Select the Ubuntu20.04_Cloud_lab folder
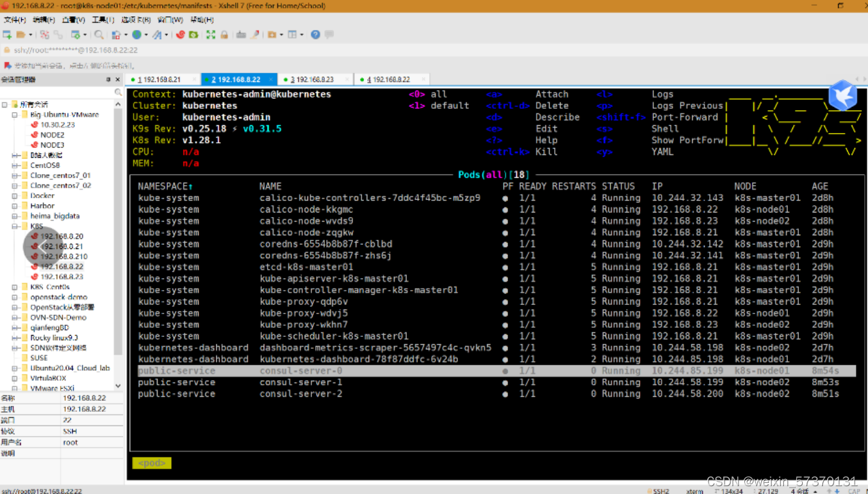 coord(70,368)
